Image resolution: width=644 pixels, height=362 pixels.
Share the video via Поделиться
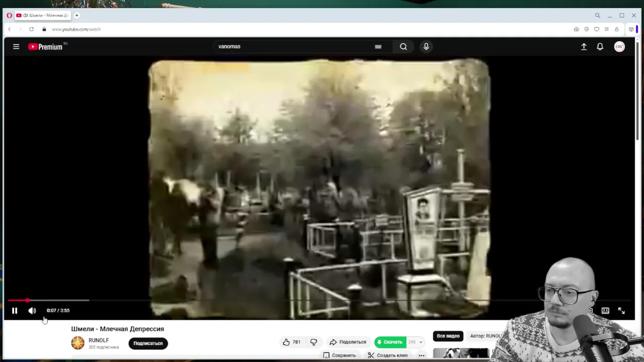[x=348, y=342]
